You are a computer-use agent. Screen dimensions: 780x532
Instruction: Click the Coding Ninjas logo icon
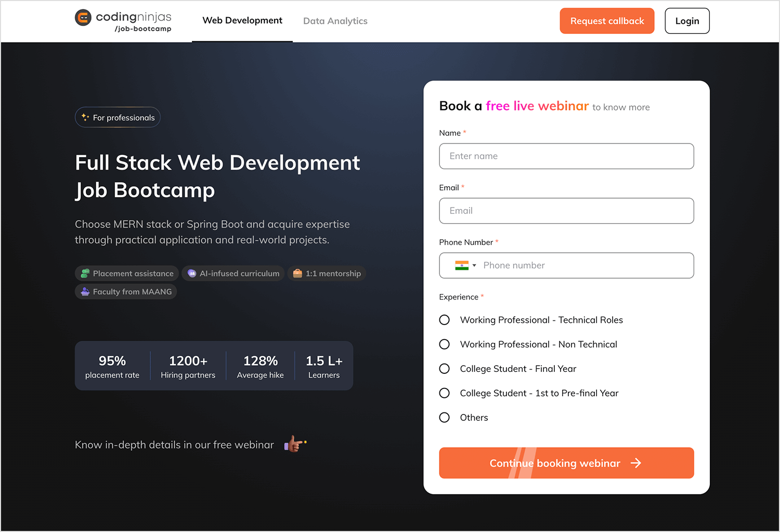click(x=83, y=18)
